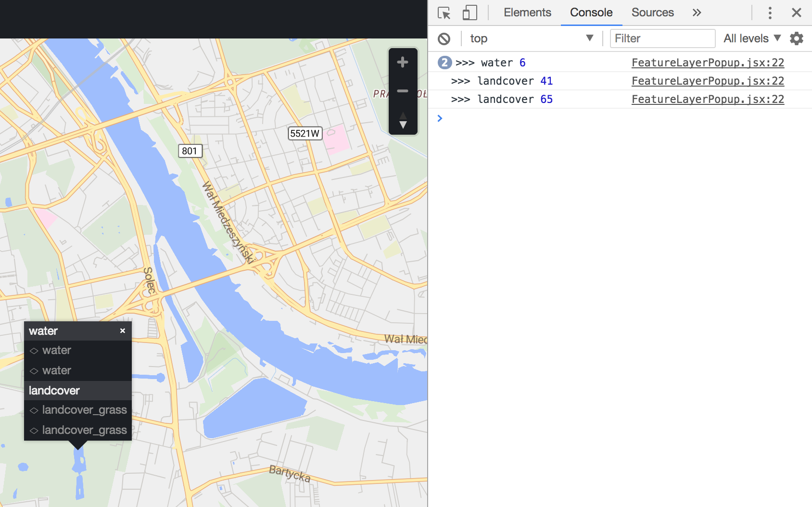This screenshot has height=507, width=812.
Task: Switch to the Elements tab
Action: 527,13
